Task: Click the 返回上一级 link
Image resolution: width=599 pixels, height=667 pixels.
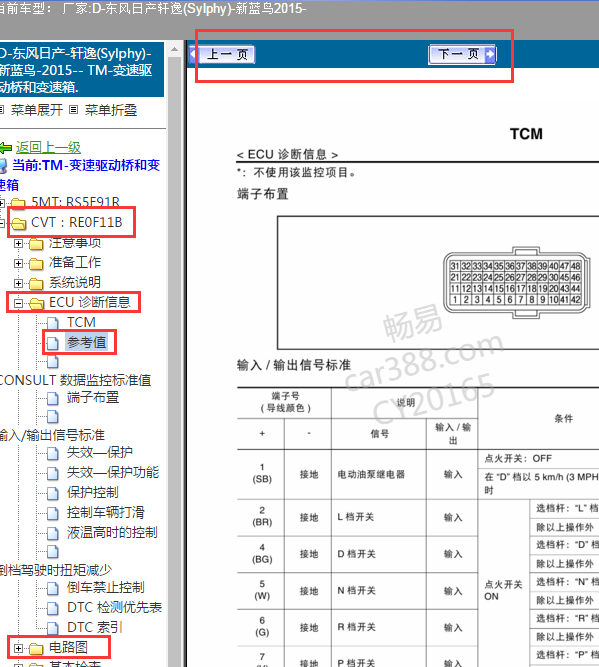Action: (x=48, y=148)
